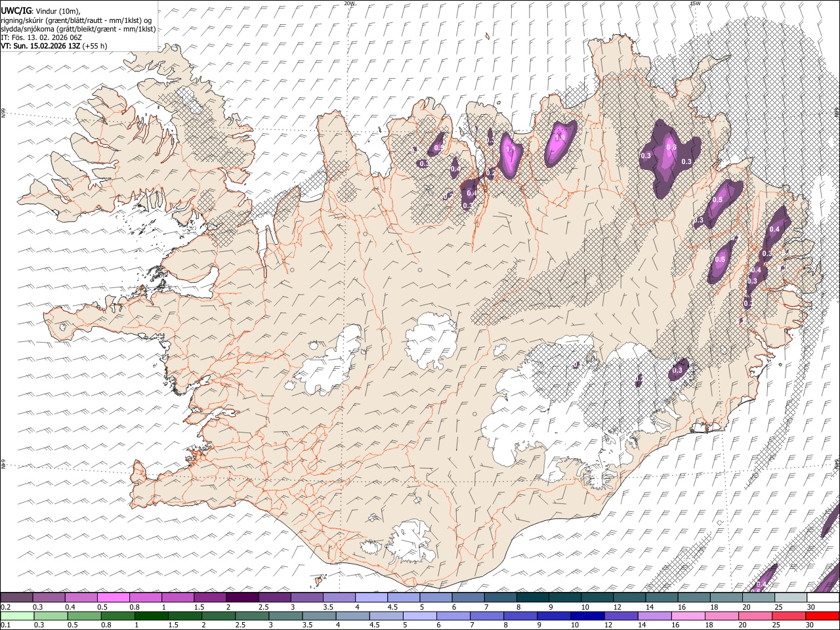Pick the darkest green swatch at 1 in bottom row
Viewport: 840px width, 630px height.
tap(152, 616)
